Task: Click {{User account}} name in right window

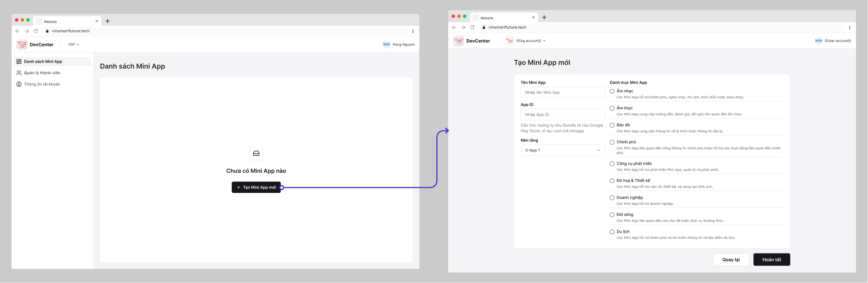Action: (838, 41)
